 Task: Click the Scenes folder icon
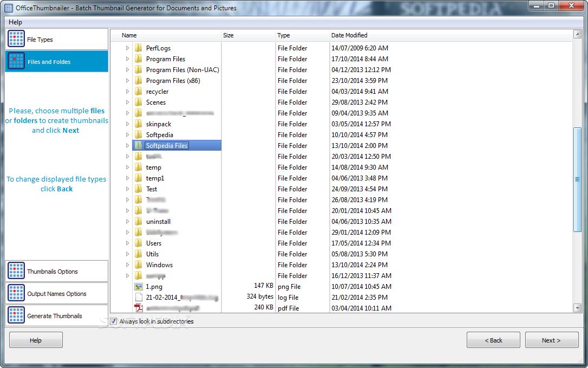click(x=139, y=102)
